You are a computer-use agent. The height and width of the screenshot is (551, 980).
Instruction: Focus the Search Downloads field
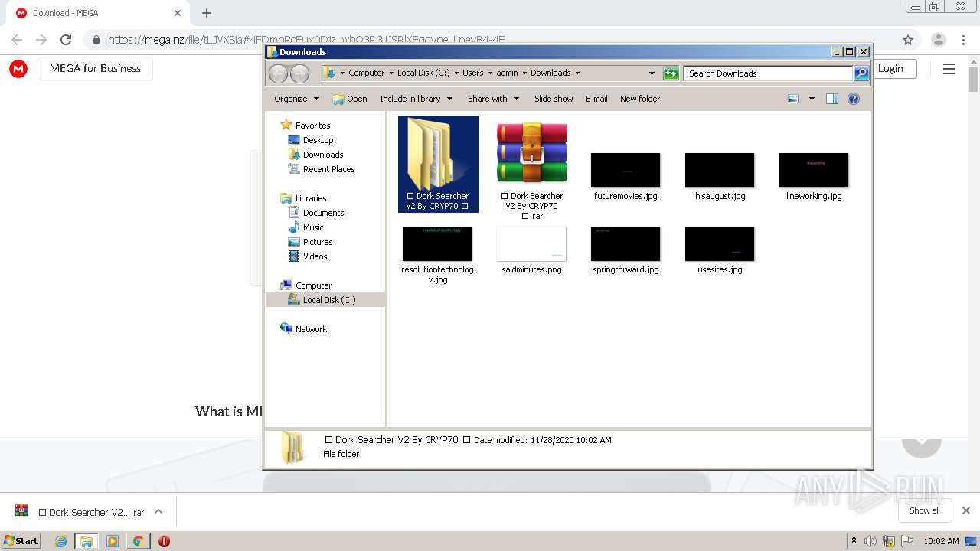point(768,73)
